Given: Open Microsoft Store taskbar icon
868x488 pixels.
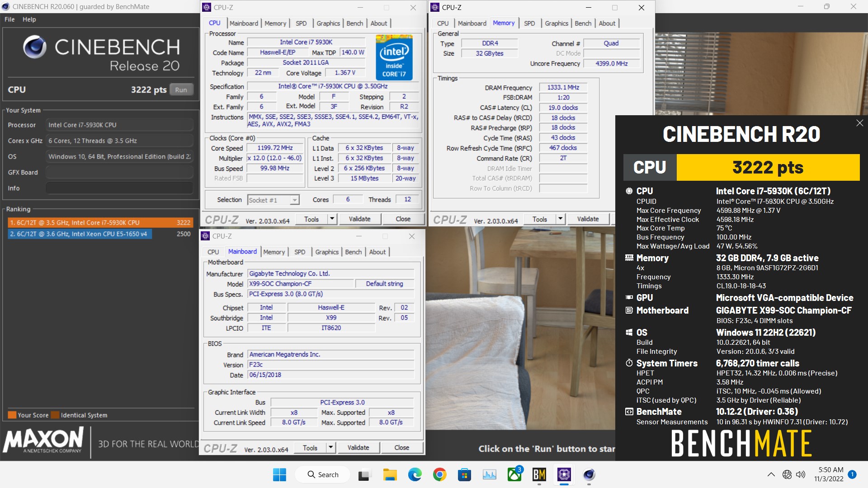Looking at the screenshot, I should pos(464,474).
